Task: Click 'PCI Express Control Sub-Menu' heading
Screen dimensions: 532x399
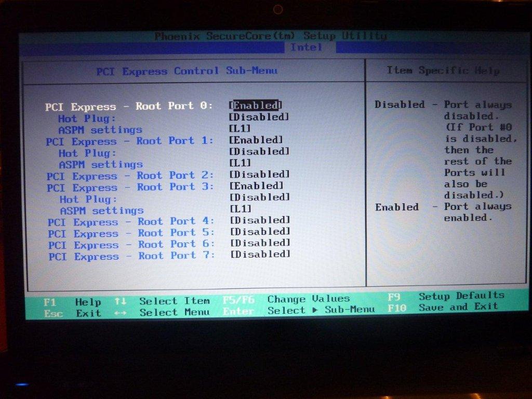Action: pos(187,71)
